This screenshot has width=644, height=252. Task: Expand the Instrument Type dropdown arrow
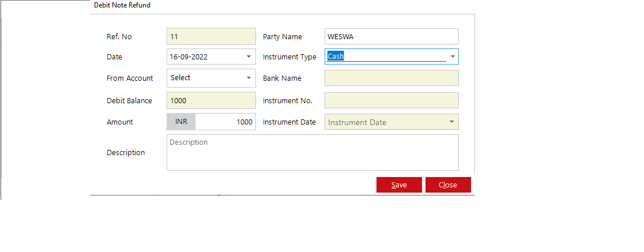452,57
